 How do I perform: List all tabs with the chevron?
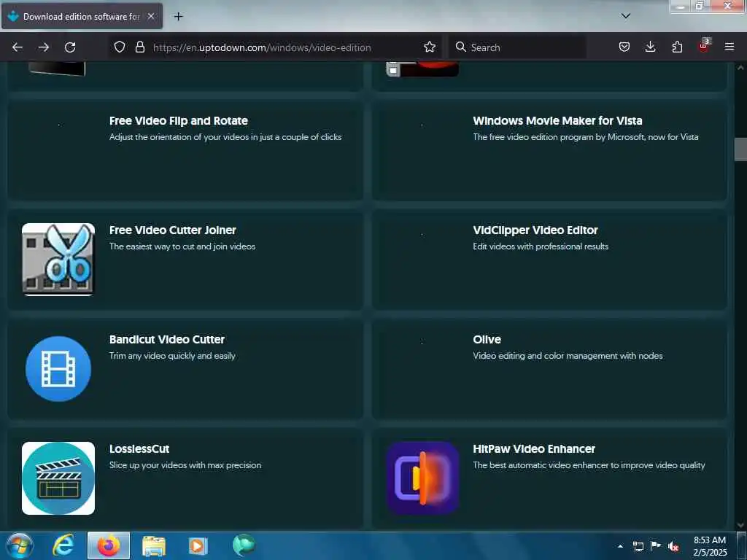[x=626, y=16]
